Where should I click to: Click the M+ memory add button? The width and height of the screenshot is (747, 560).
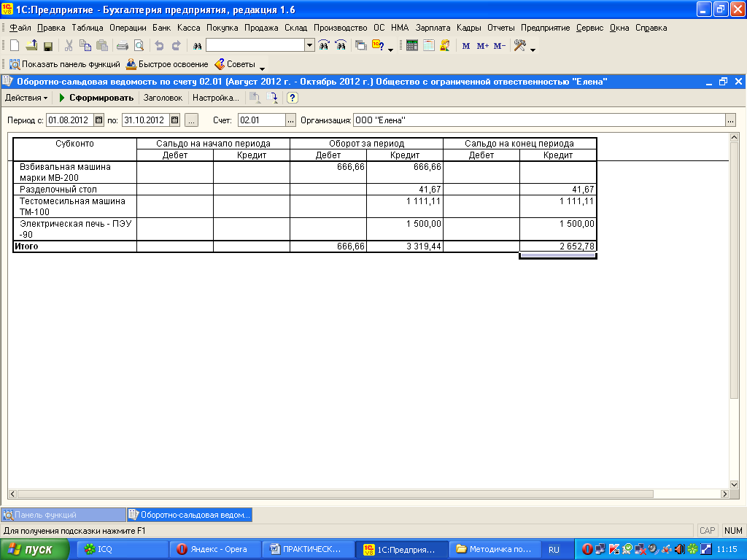(x=483, y=46)
